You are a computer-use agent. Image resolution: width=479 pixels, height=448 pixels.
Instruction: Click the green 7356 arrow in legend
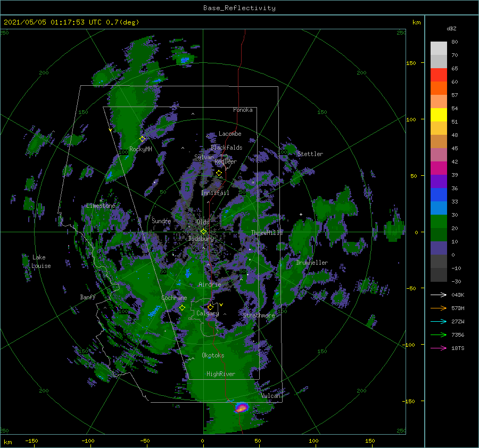point(439,335)
